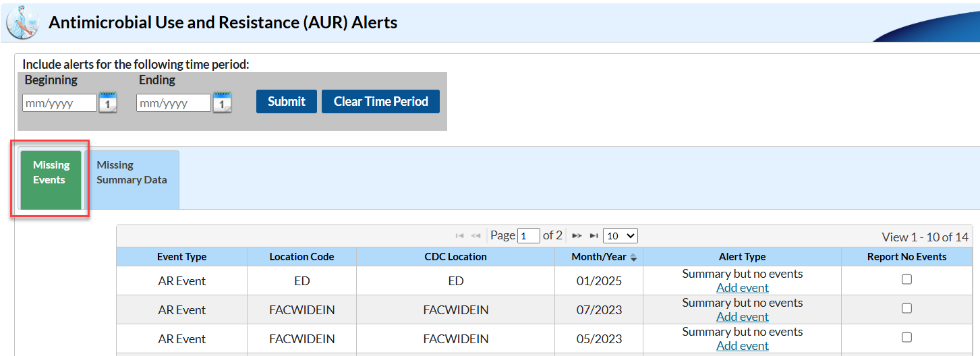This screenshot has width=980, height=356.
Task: Click the Clear Time Period button
Action: tap(380, 102)
